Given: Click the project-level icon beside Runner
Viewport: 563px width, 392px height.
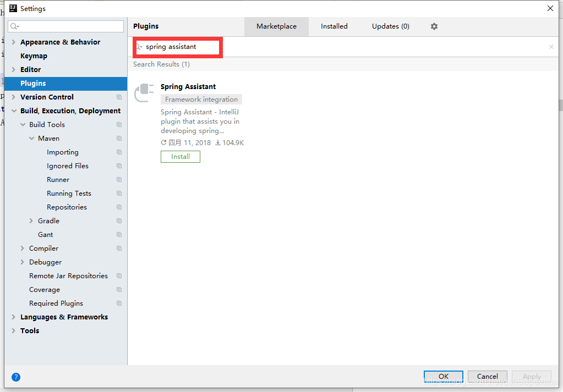Looking at the screenshot, I should (119, 180).
